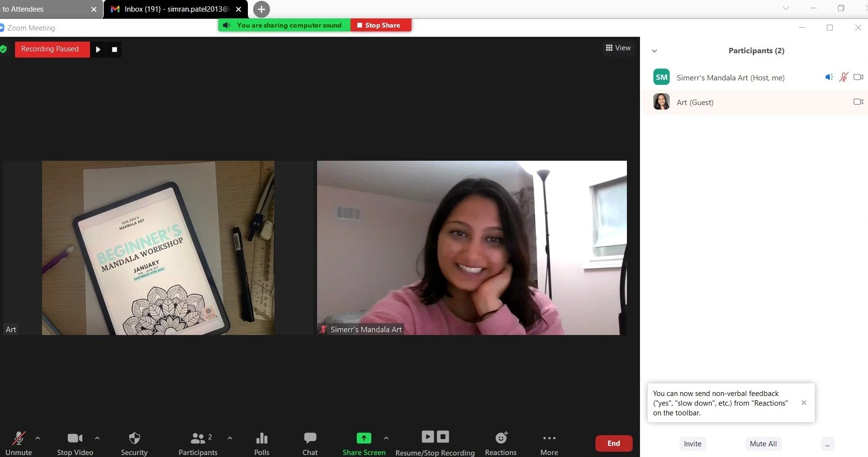Viewport: 868px width, 457px height.
Task: Dismiss non-verbal feedback tooltip
Action: coord(804,403)
